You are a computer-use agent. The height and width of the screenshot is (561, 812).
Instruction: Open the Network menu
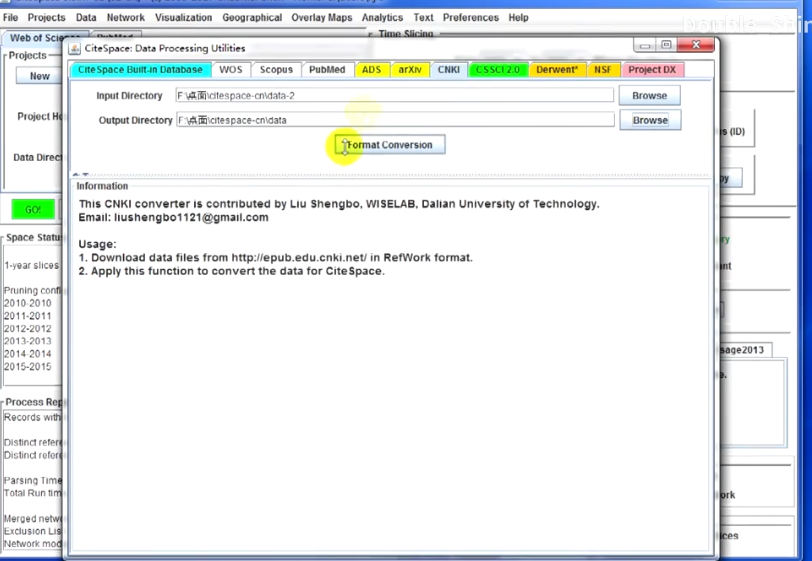pyautogui.click(x=126, y=18)
